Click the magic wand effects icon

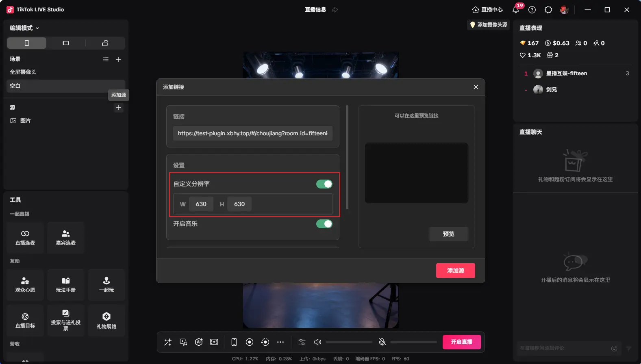pyautogui.click(x=168, y=342)
